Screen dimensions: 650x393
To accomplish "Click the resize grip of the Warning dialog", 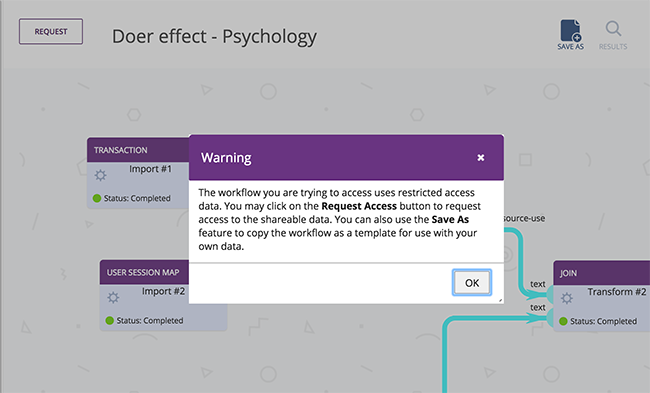I will point(500,300).
